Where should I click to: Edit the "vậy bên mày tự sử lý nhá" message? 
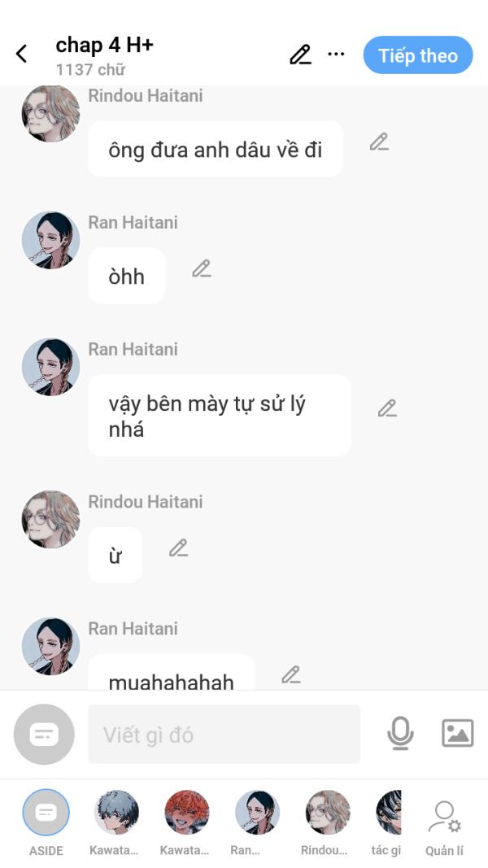(387, 408)
